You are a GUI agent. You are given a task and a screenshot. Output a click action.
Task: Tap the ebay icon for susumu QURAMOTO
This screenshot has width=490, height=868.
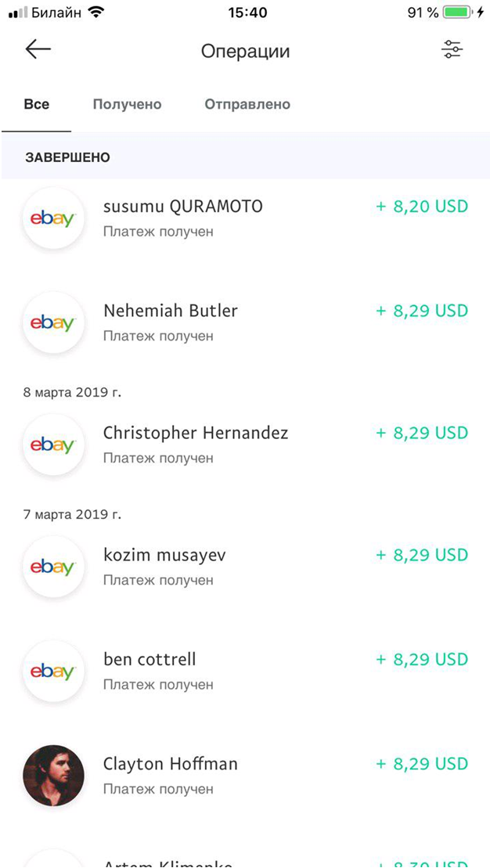53,218
